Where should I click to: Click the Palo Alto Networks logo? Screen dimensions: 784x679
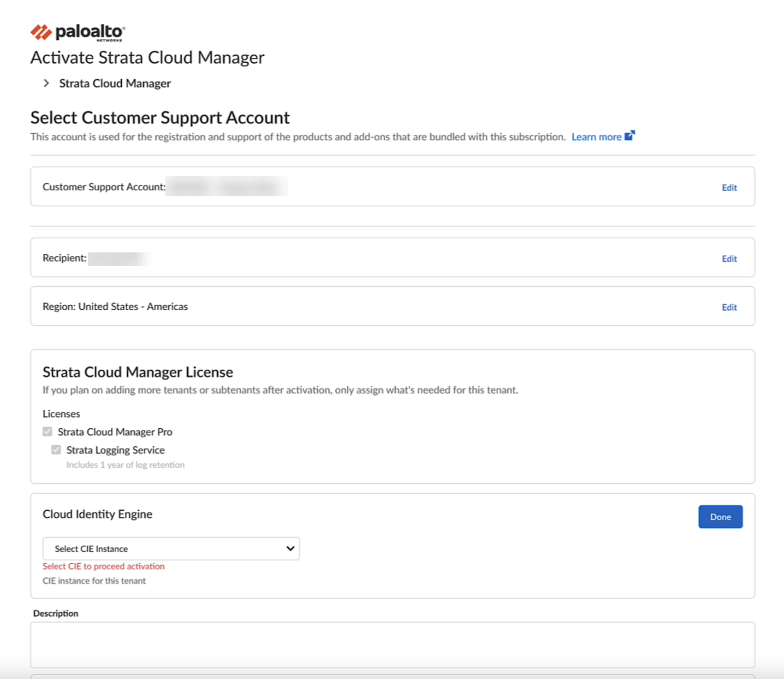(x=77, y=32)
